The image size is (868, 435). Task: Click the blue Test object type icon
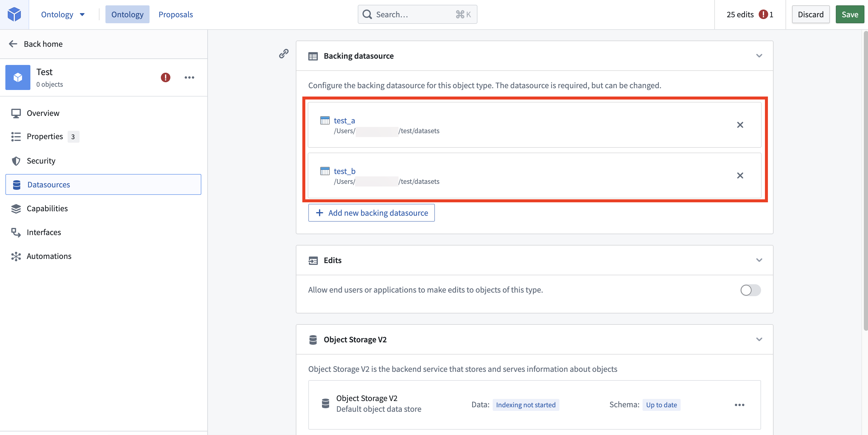click(x=18, y=77)
